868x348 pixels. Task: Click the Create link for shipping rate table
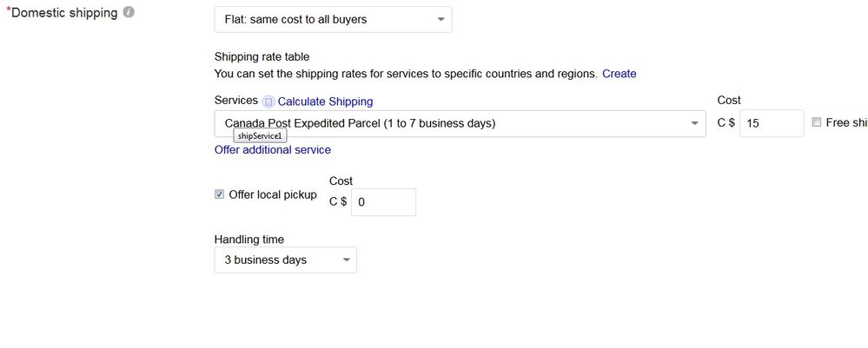pyautogui.click(x=619, y=74)
